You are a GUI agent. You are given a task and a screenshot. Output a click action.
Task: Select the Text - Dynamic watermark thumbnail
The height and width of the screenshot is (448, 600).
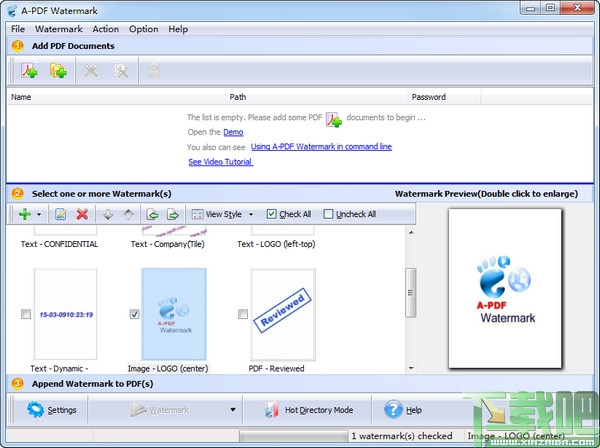click(x=65, y=314)
